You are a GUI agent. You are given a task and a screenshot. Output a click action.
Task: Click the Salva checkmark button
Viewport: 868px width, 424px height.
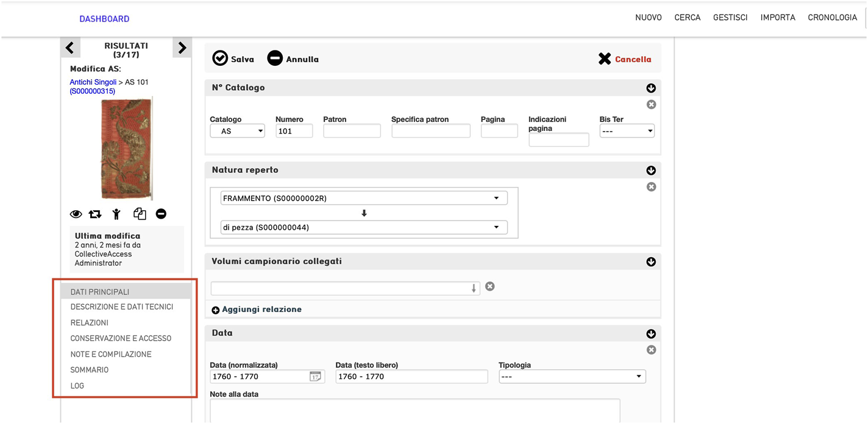pos(233,58)
